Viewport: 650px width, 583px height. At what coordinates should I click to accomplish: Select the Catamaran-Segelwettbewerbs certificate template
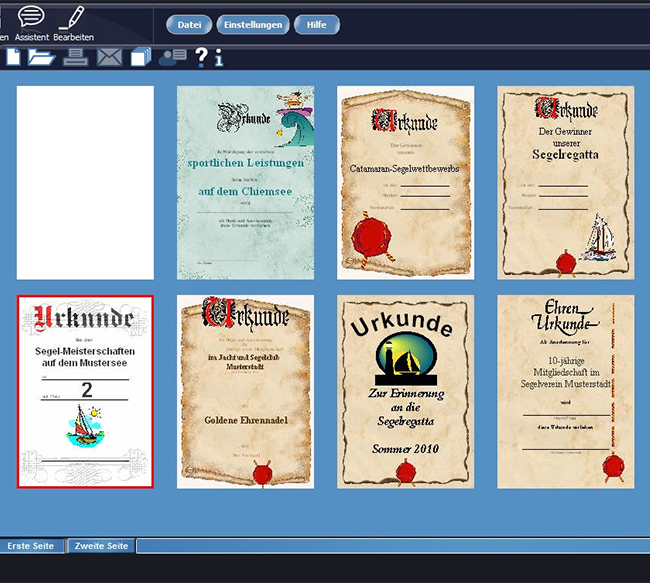coord(405,182)
